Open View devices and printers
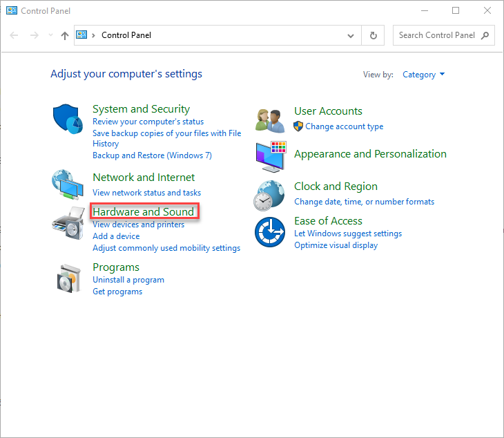The image size is (504, 438). [139, 225]
